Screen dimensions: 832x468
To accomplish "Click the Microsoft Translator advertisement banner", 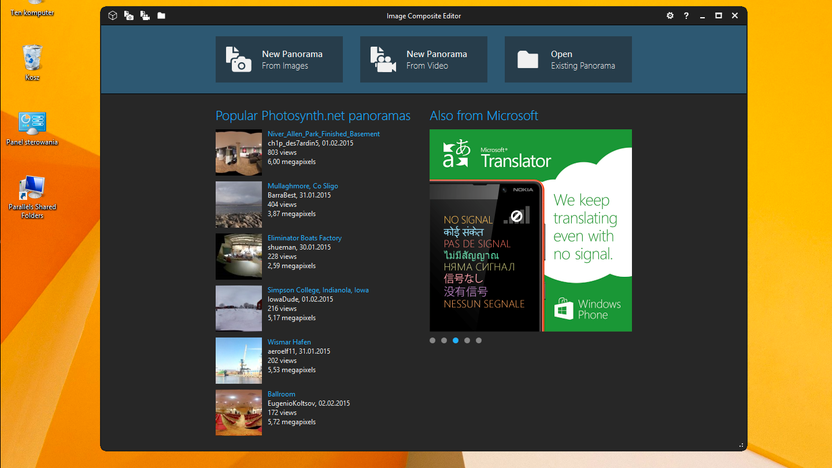I will [531, 230].
